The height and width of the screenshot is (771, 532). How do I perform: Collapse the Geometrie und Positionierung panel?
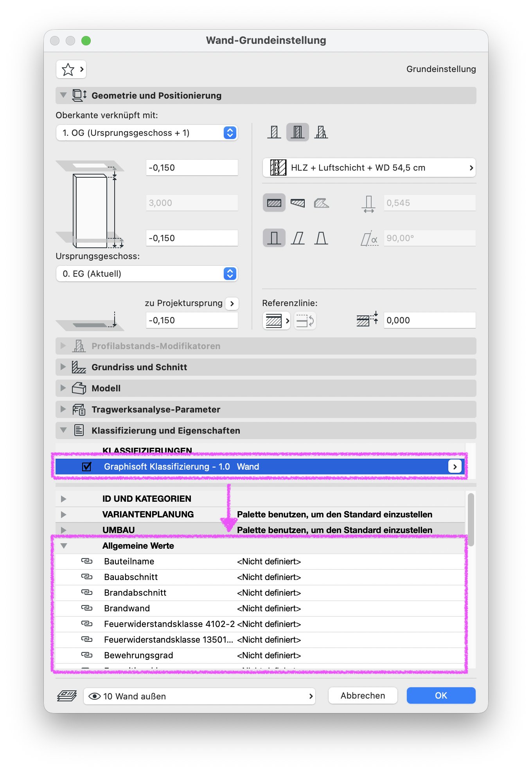63,95
